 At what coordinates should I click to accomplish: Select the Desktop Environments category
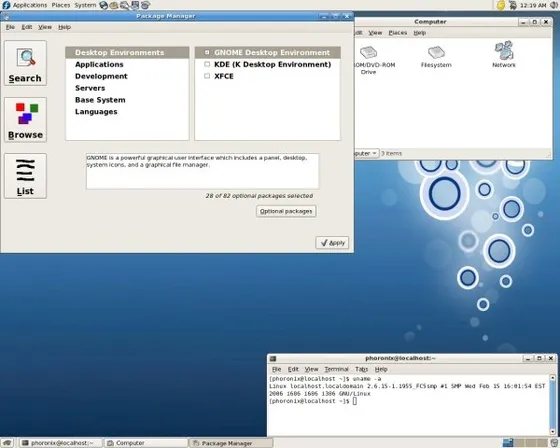tap(127, 53)
